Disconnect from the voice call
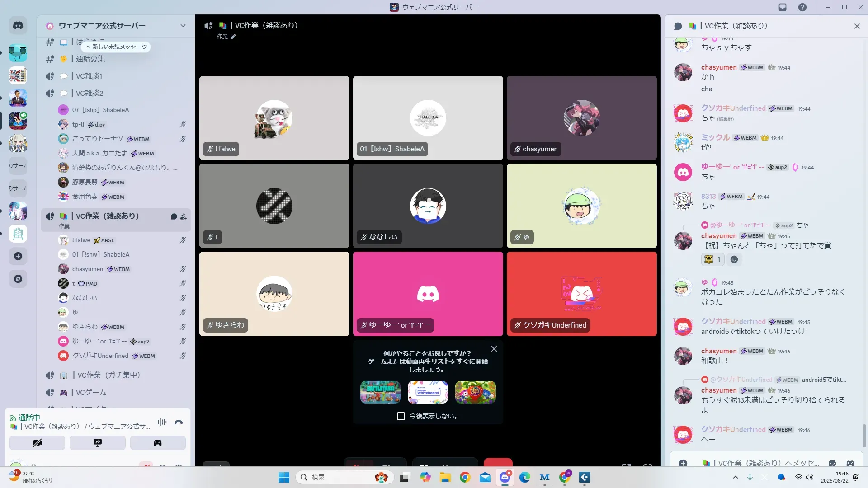The width and height of the screenshot is (868, 488). [179, 422]
